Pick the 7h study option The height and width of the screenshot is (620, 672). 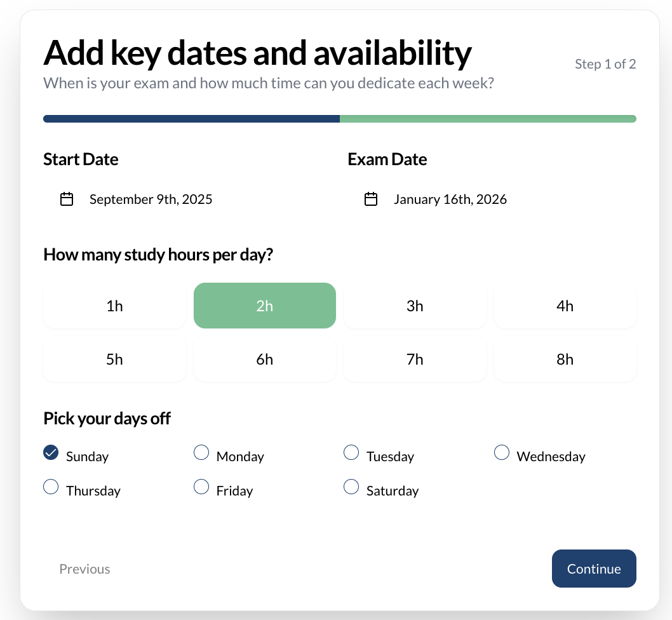click(x=415, y=360)
